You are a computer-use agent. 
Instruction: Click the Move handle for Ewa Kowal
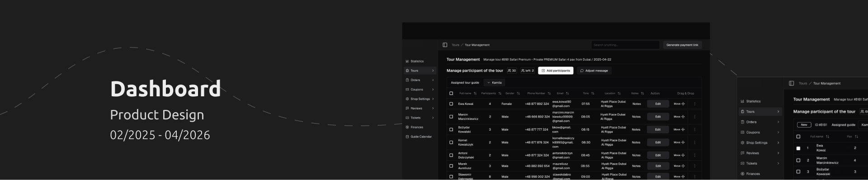(679, 104)
